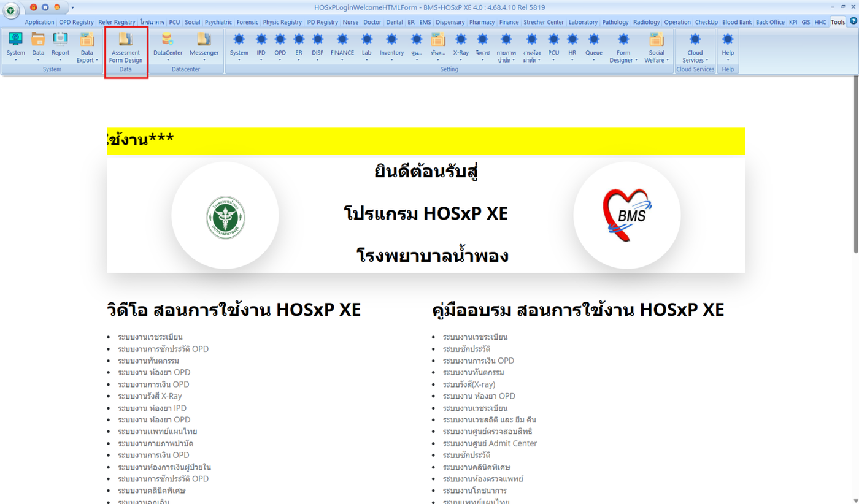Open HR settings
Screen dimensions: 859x504
pyautogui.click(x=572, y=48)
